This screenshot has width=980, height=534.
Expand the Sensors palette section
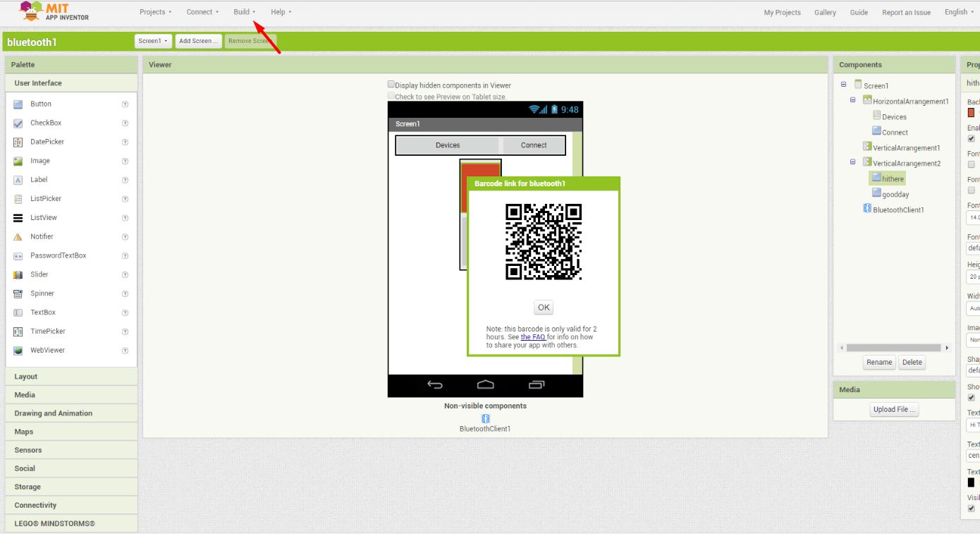(x=71, y=450)
